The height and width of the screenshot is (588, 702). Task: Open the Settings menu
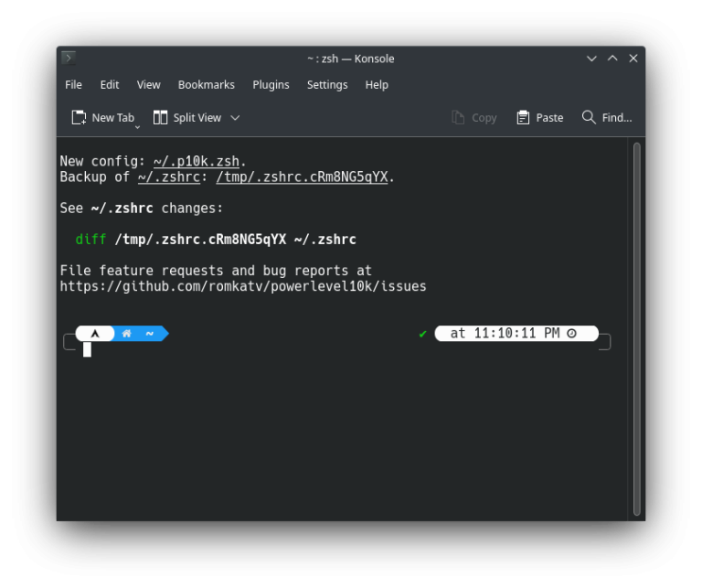(x=327, y=85)
